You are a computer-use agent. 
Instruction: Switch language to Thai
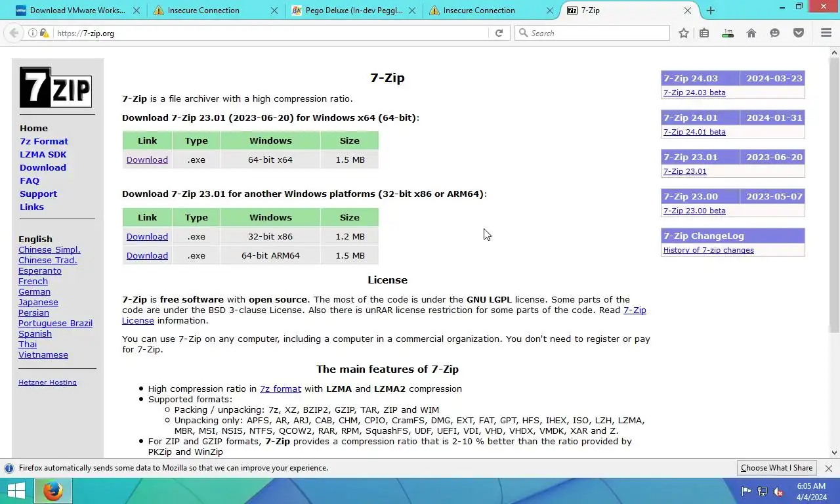pyautogui.click(x=28, y=344)
